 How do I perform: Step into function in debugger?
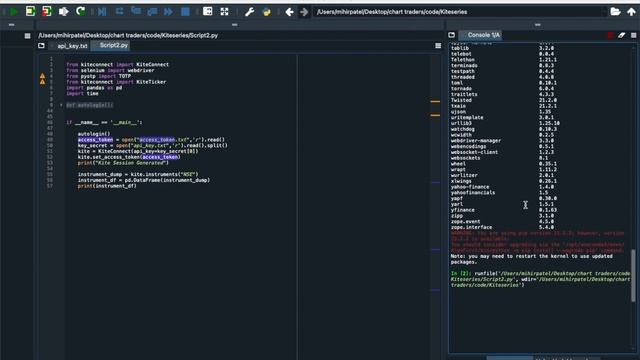click(x=136, y=11)
